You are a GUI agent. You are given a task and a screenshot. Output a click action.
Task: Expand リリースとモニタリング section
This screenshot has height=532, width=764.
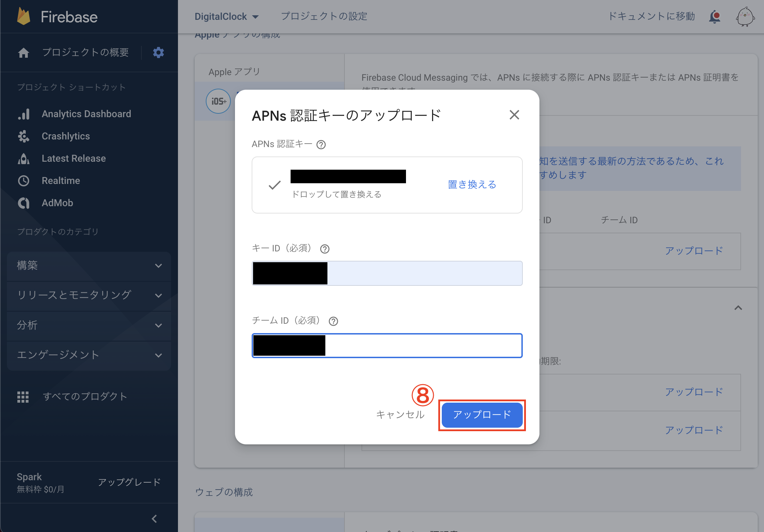coord(89,295)
